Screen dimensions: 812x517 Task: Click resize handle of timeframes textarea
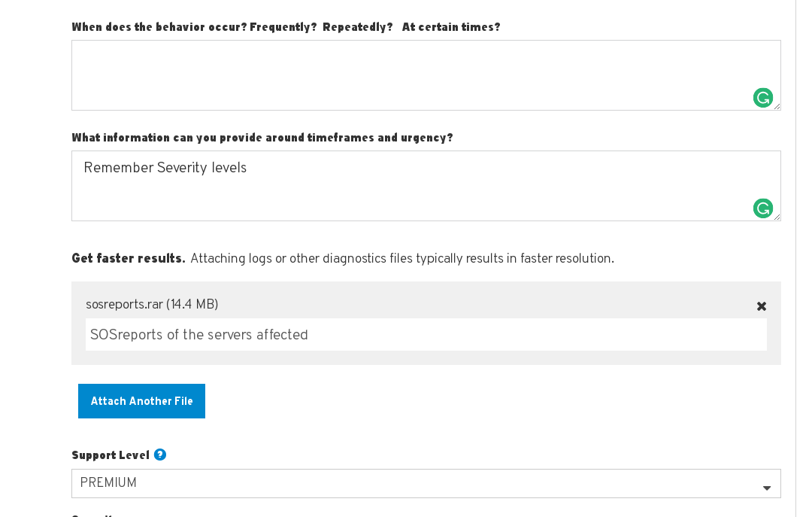(777, 217)
